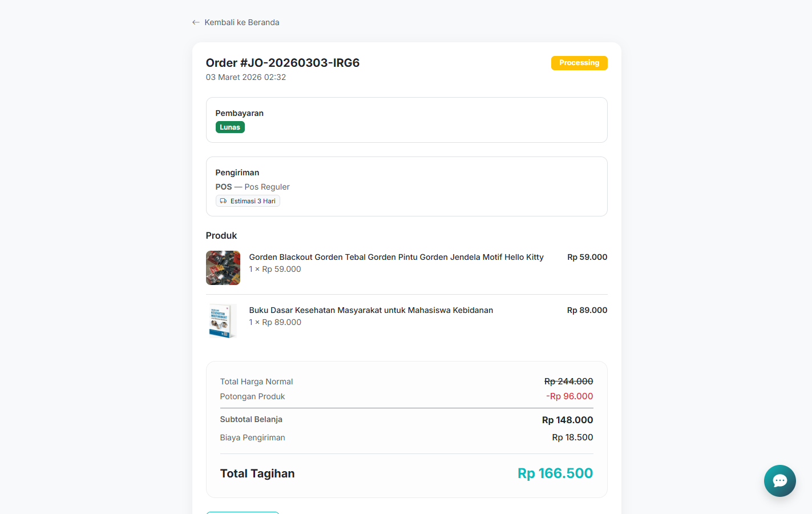Click the back arrow icon beside Kembali ke Beranda
Screen dimensions: 812x514
196,22
